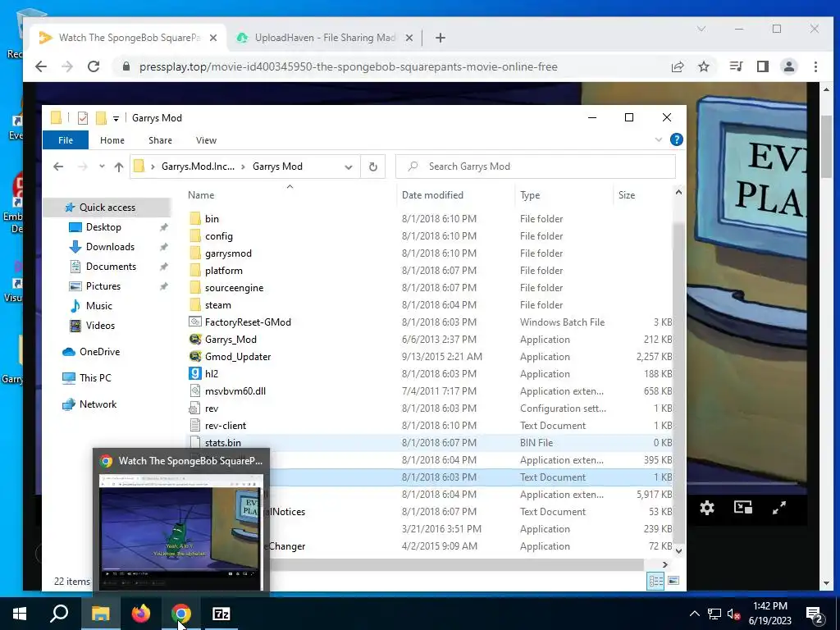
Task: Close the UploadHaven tab
Action: pyautogui.click(x=409, y=38)
